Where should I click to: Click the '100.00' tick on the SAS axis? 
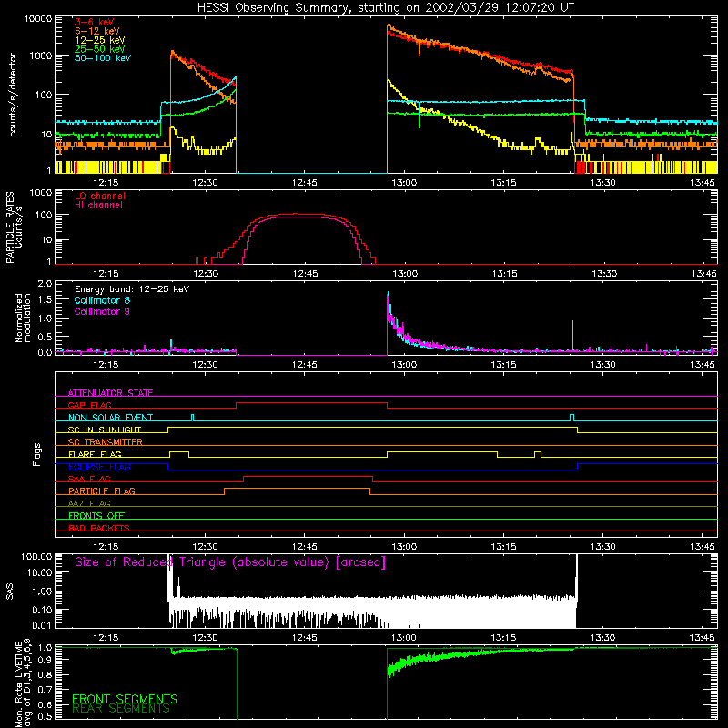(x=36, y=556)
